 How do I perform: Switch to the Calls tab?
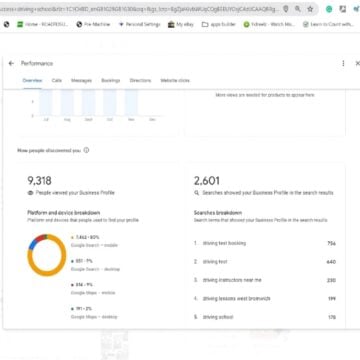click(x=57, y=81)
